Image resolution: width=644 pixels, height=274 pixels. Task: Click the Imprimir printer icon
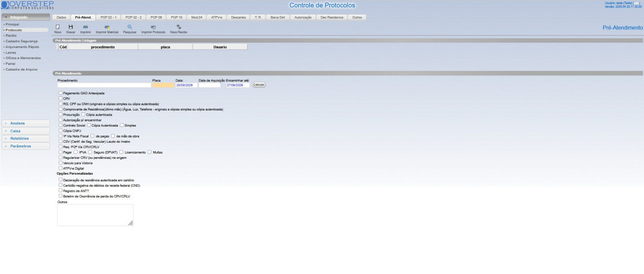(85, 27)
